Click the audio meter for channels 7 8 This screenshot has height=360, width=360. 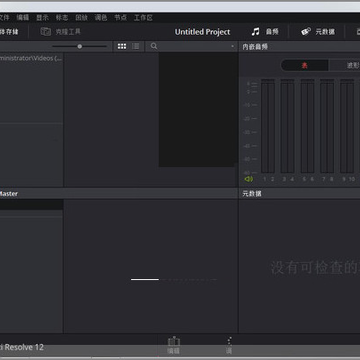(x=327, y=126)
